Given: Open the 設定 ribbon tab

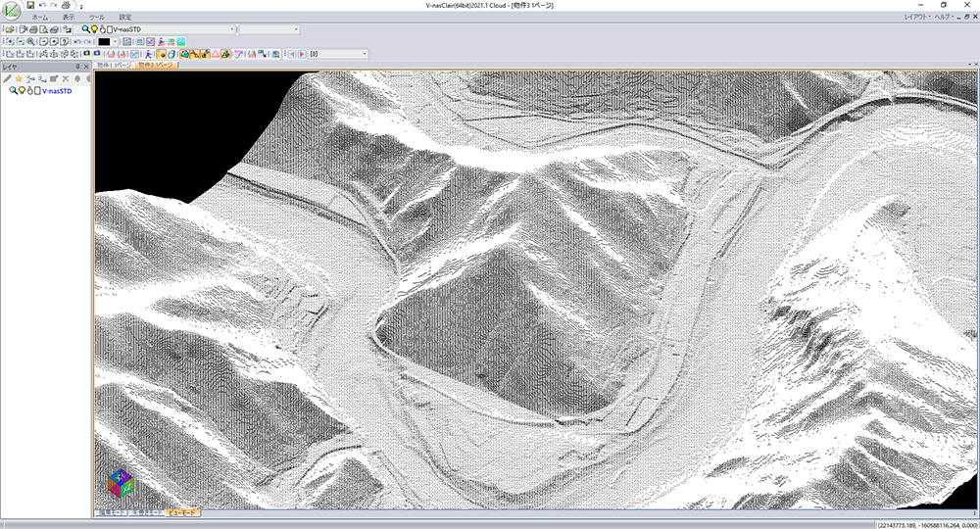Looking at the screenshot, I should tap(125, 18).
